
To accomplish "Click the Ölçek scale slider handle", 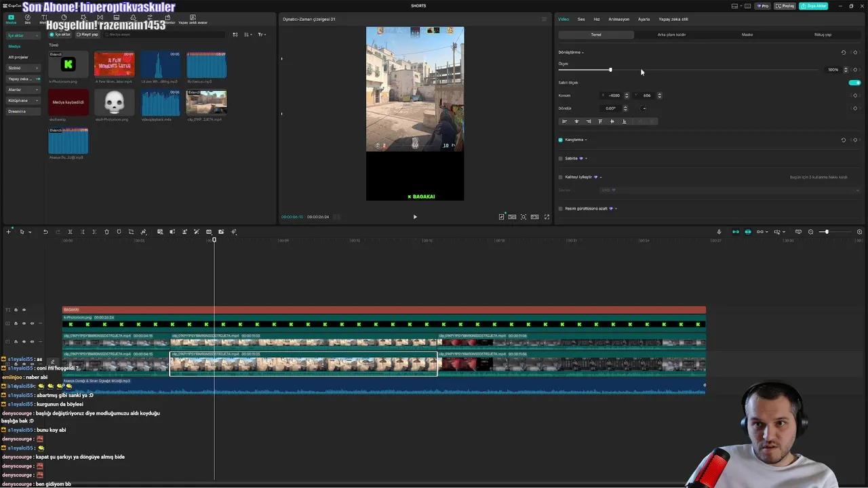I will click(x=610, y=70).
